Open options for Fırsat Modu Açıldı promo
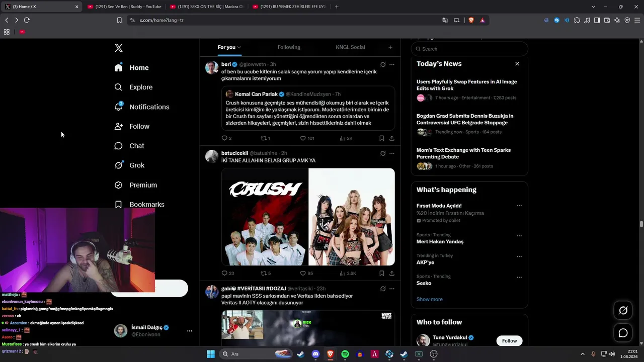Screen dimensions: 644x362 519,206
